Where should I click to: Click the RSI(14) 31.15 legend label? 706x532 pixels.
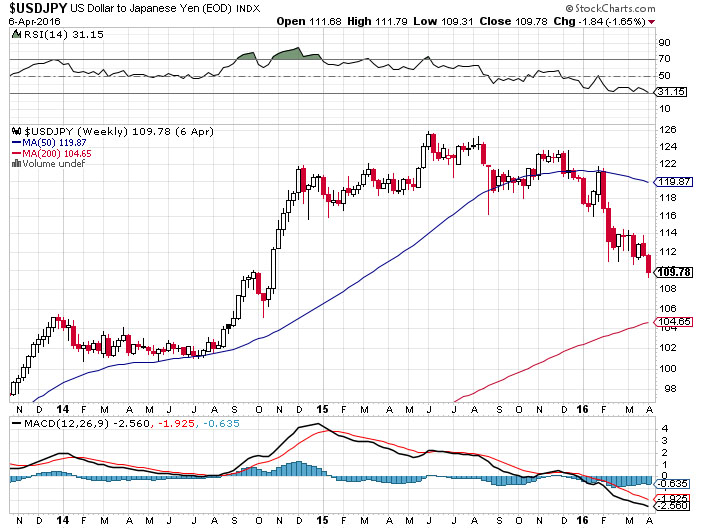[63, 34]
